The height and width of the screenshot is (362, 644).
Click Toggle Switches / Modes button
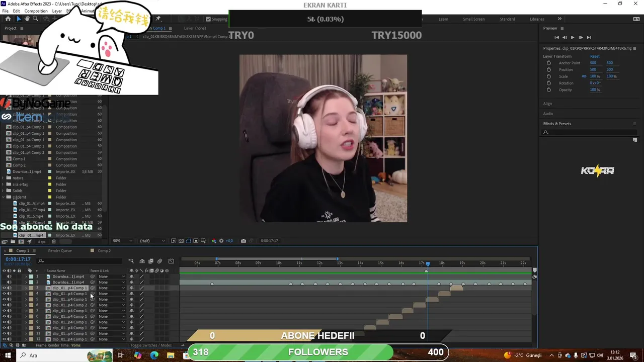coord(151,345)
